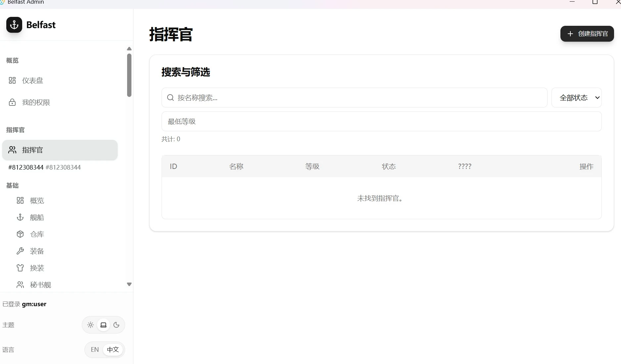Switch language to EN

95,349
